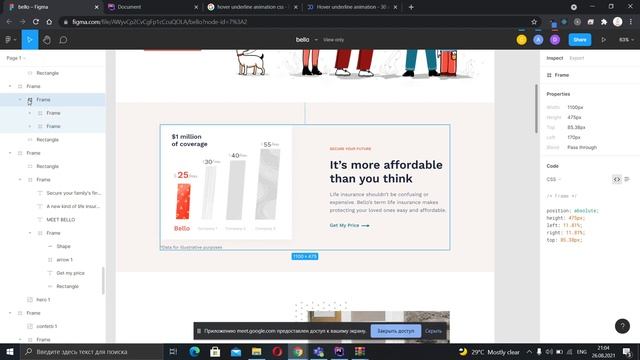Switch to code view icon in Code section
640x360 pixels.
tap(616, 179)
